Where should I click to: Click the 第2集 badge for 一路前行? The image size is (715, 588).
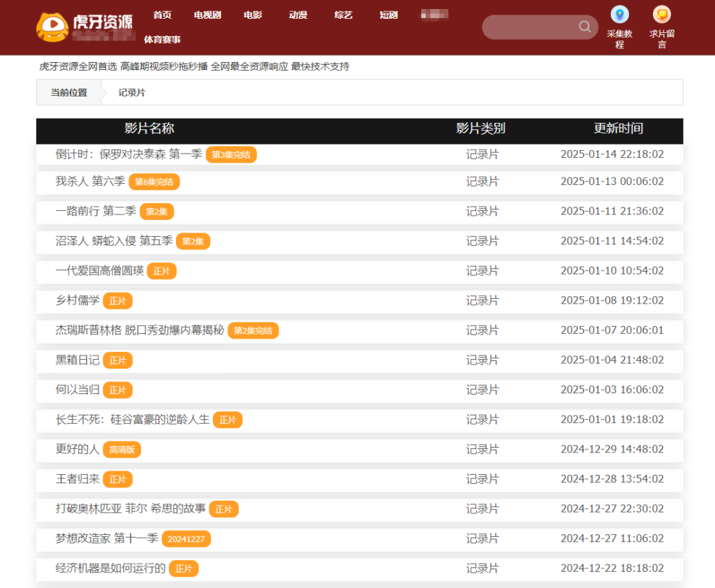click(157, 212)
